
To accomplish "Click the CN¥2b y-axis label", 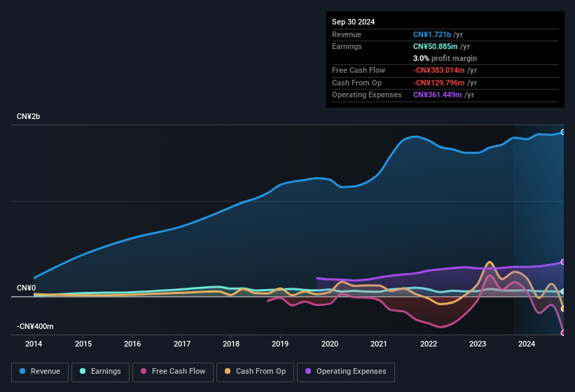I will pyautogui.click(x=29, y=116).
